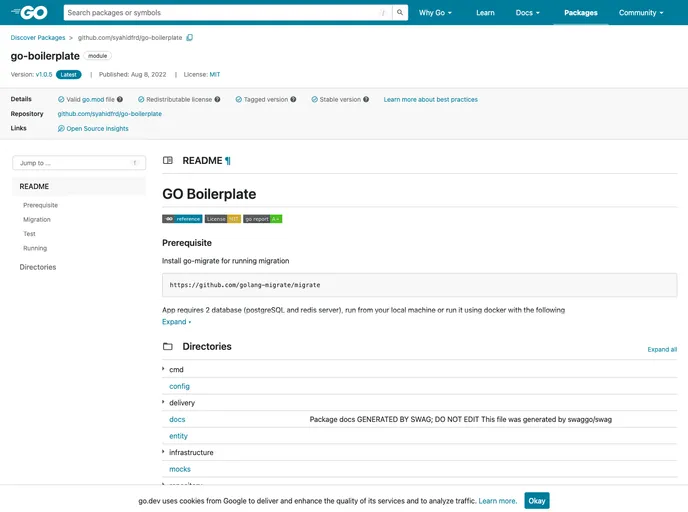Accept cookies with the Okay button
The width and height of the screenshot is (688, 512).
[x=537, y=501]
